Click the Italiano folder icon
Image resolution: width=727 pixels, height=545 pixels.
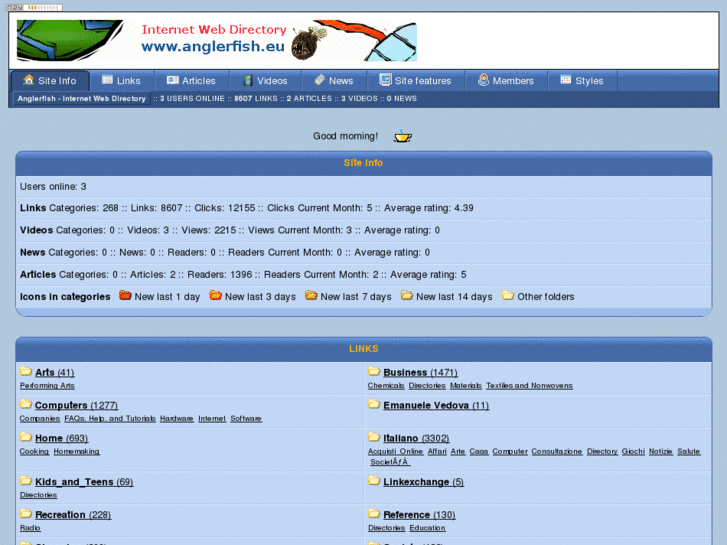[x=374, y=437]
